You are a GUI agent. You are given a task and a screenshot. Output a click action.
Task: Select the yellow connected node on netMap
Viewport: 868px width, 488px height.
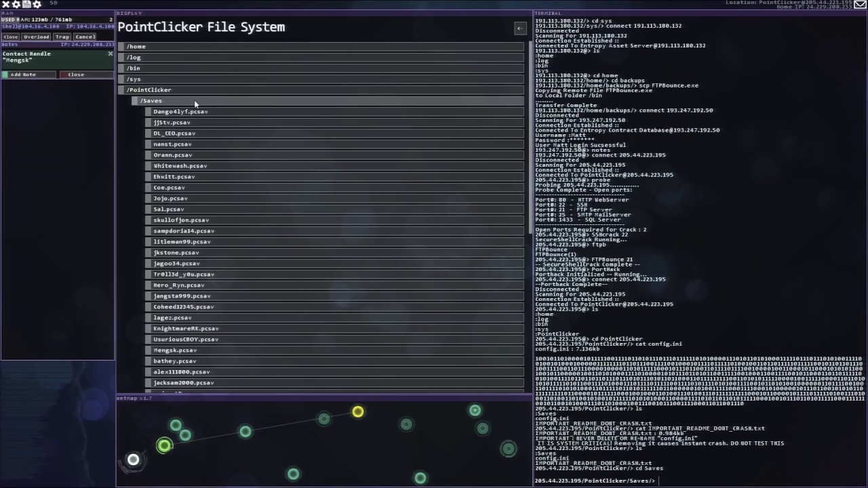click(x=357, y=411)
